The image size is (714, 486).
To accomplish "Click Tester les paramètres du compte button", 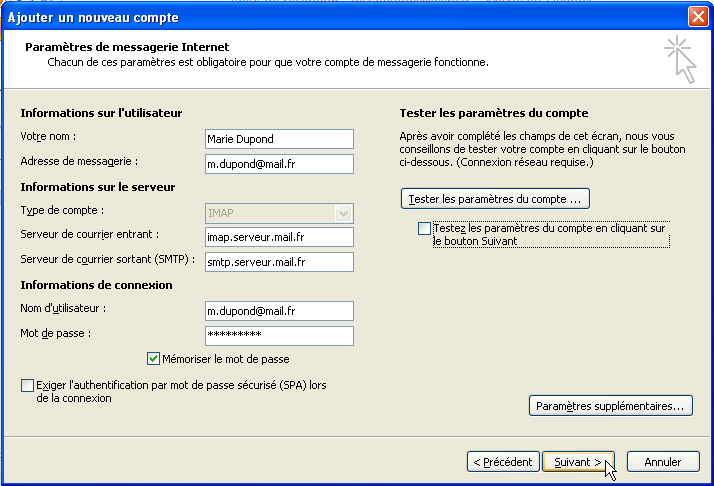I will [495, 199].
